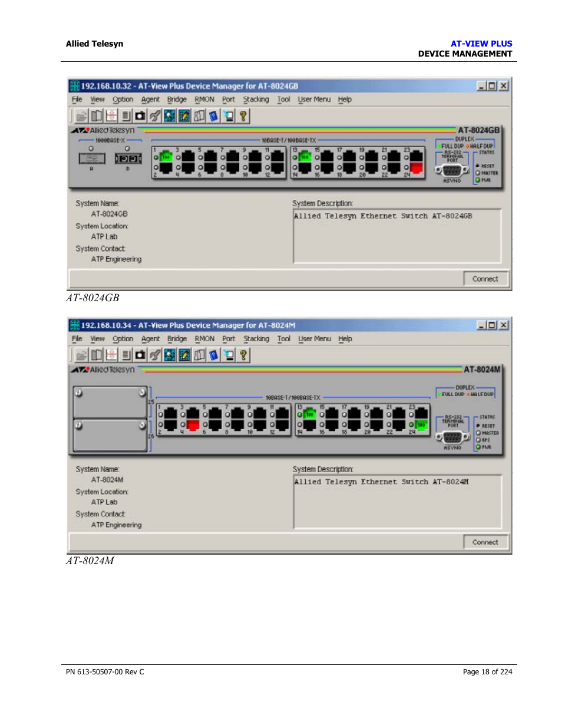
Task: Click the open folder icon in AT-8024M toolbar
Action: pos(81,355)
